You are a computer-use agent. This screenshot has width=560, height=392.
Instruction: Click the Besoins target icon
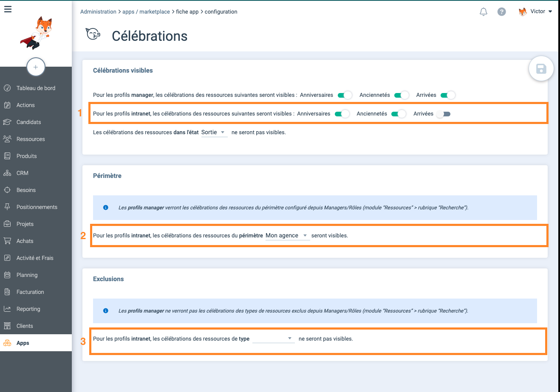pyautogui.click(x=7, y=190)
